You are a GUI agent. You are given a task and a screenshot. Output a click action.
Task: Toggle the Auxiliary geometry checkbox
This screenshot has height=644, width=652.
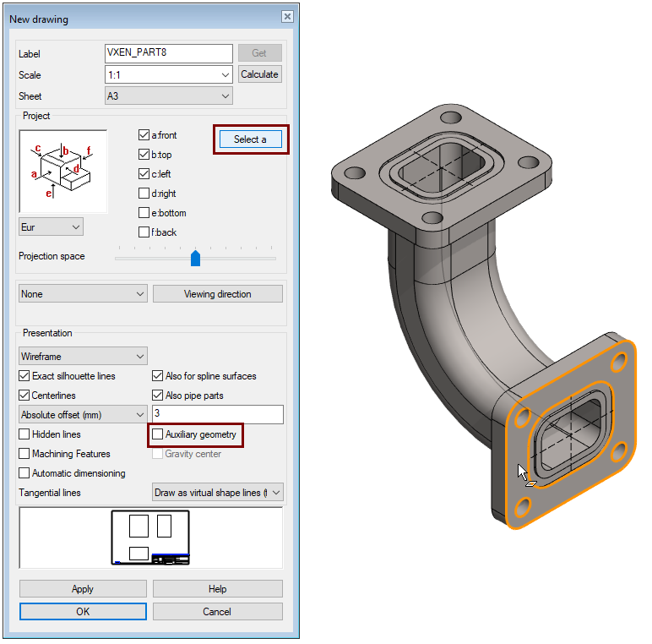pos(157,434)
